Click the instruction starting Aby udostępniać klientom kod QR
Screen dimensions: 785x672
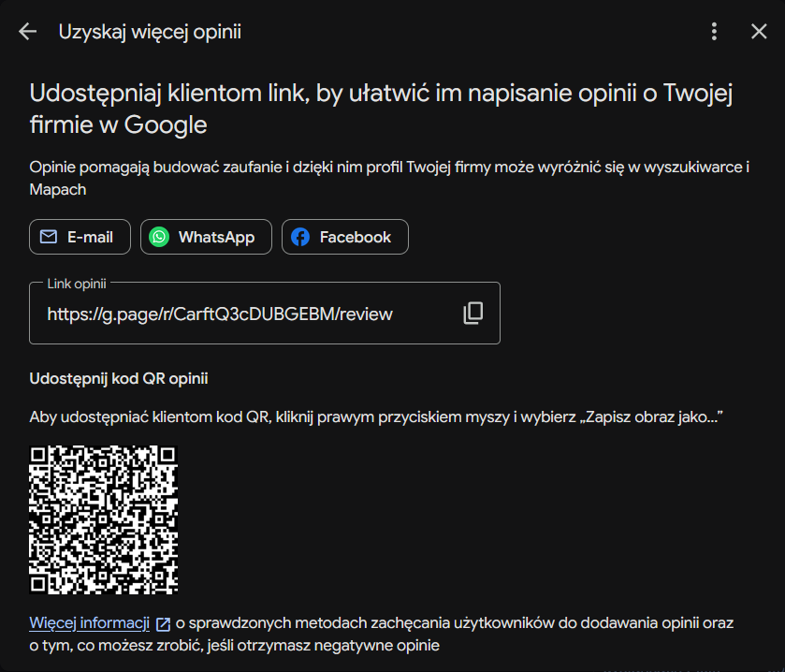376,417
